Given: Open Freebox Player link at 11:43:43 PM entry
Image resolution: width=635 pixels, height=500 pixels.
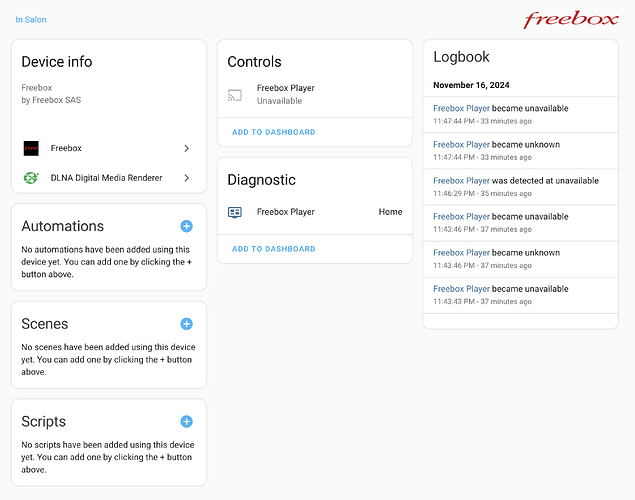Looking at the screenshot, I should pyautogui.click(x=461, y=289).
